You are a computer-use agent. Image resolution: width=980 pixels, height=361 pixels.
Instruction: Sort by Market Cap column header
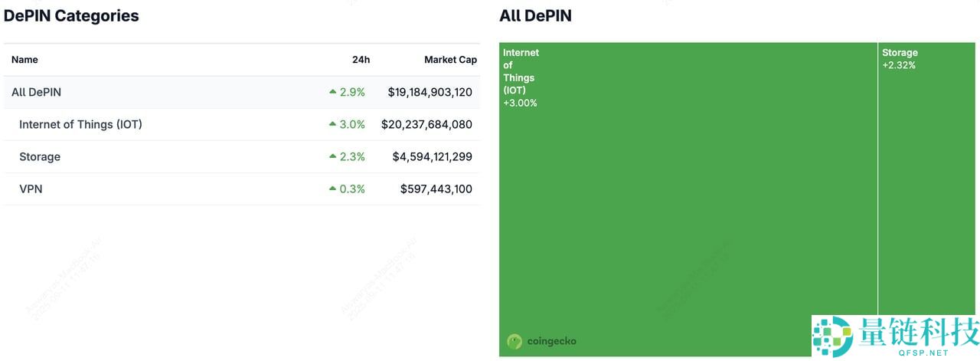(x=450, y=60)
